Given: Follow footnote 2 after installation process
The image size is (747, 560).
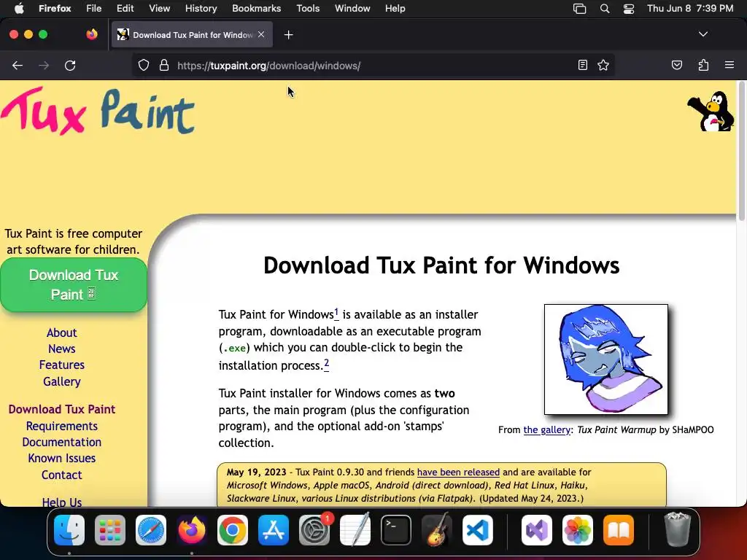Looking at the screenshot, I should (326, 364).
